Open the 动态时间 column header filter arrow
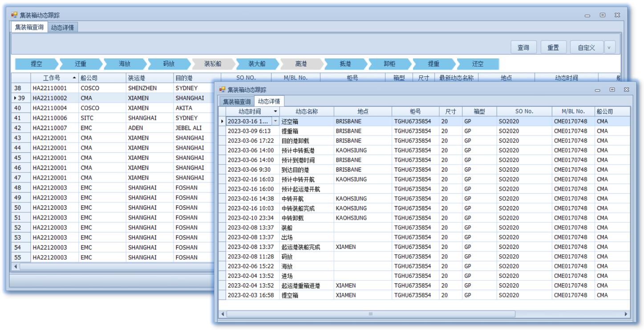The height and width of the screenshot is (330, 644). [x=275, y=111]
